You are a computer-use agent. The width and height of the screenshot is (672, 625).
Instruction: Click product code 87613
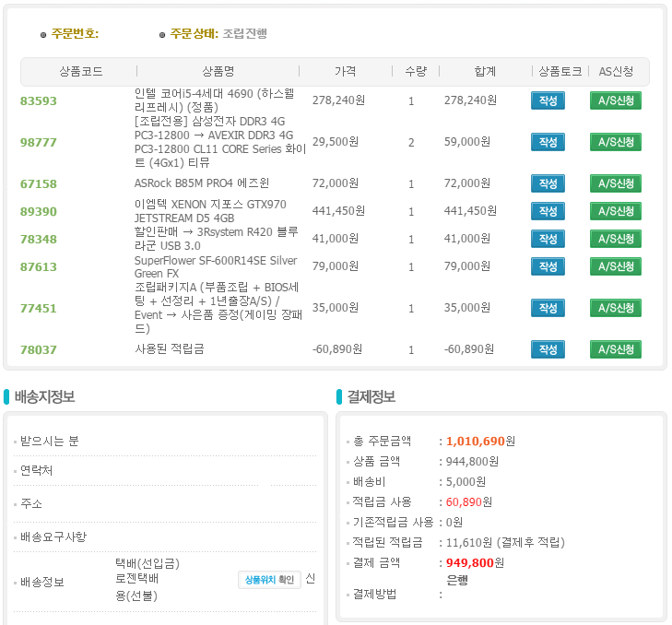tap(39, 266)
